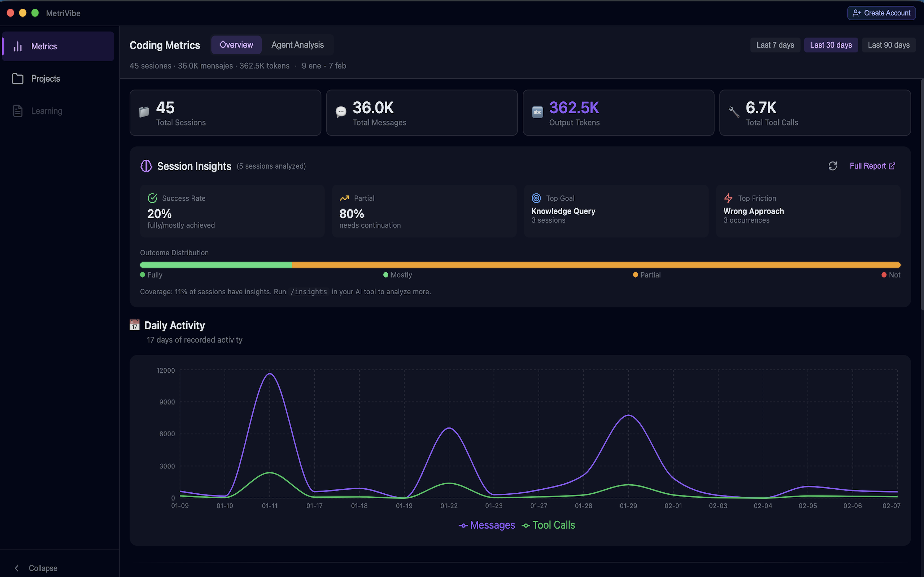Image resolution: width=924 pixels, height=577 pixels.
Task: Click the Daily Activity calendar icon
Action: click(x=134, y=325)
